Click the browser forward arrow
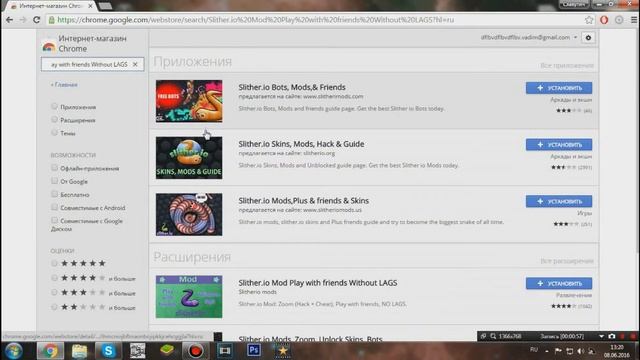640x360 pixels. (23, 20)
